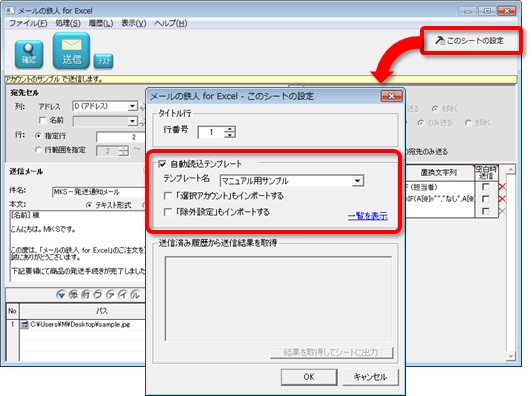
Task: Click the 本文 message body text area
Action: point(77,245)
